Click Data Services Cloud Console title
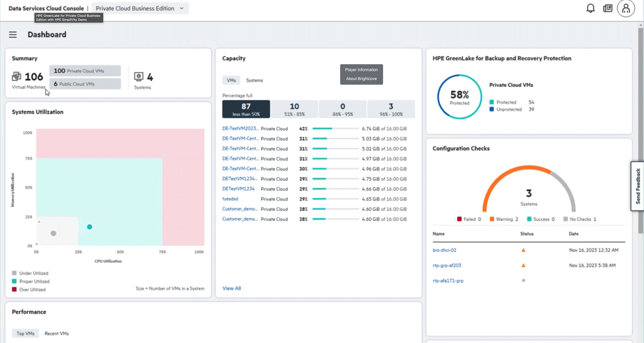The width and height of the screenshot is (644, 343). [x=46, y=8]
